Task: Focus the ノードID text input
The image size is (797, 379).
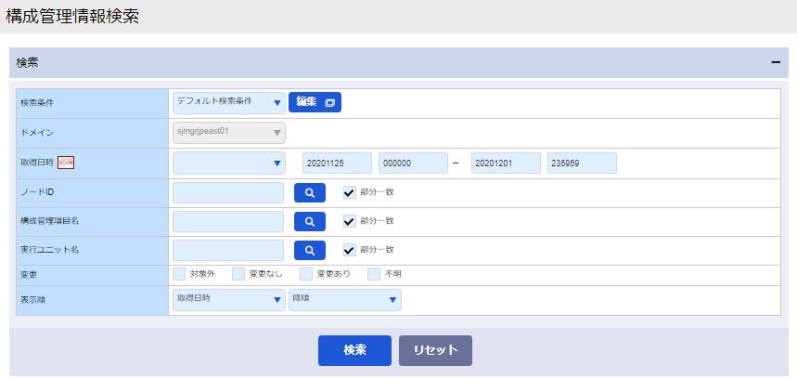Action: (228, 193)
